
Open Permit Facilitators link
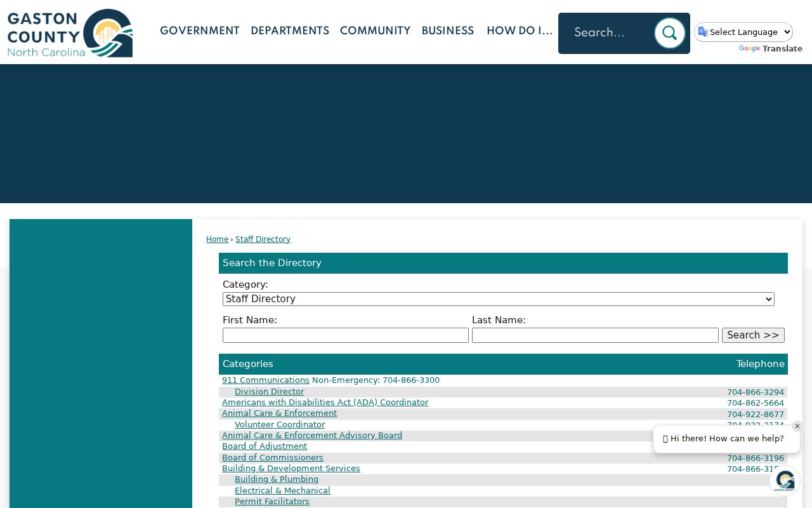click(x=272, y=502)
